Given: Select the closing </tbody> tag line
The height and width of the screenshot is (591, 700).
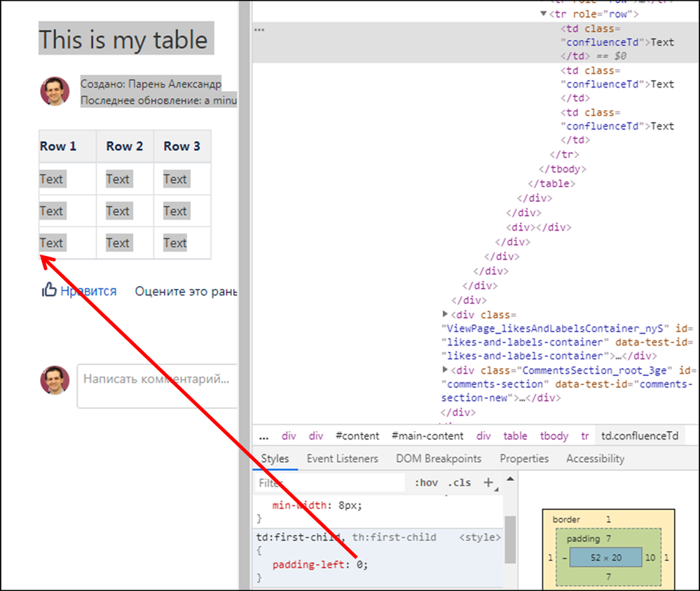Looking at the screenshot, I should pyautogui.click(x=563, y=169).
